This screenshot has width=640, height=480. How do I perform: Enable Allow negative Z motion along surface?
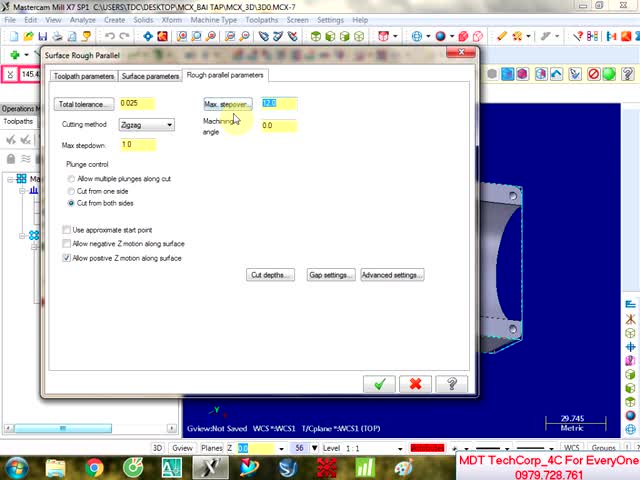coord(67,244)
